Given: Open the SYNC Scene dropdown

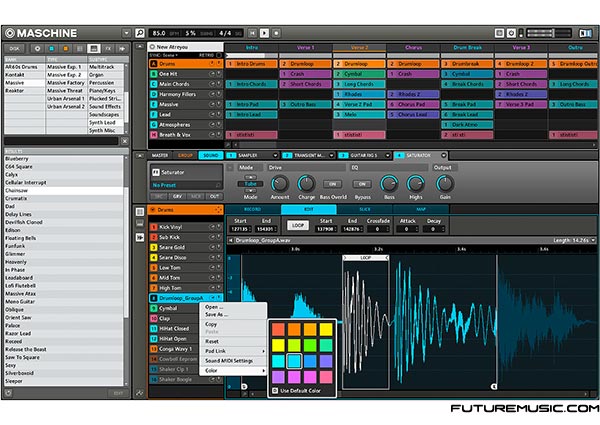Looking at the screenshot, I should (x=163, y=55).
